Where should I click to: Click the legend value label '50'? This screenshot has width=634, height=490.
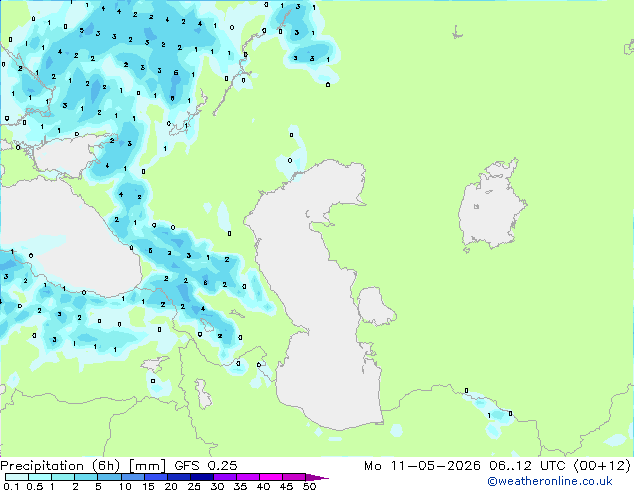click(309, 486)
